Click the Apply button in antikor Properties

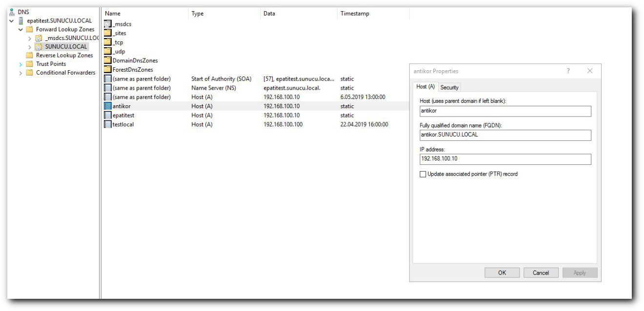point(580,273)
